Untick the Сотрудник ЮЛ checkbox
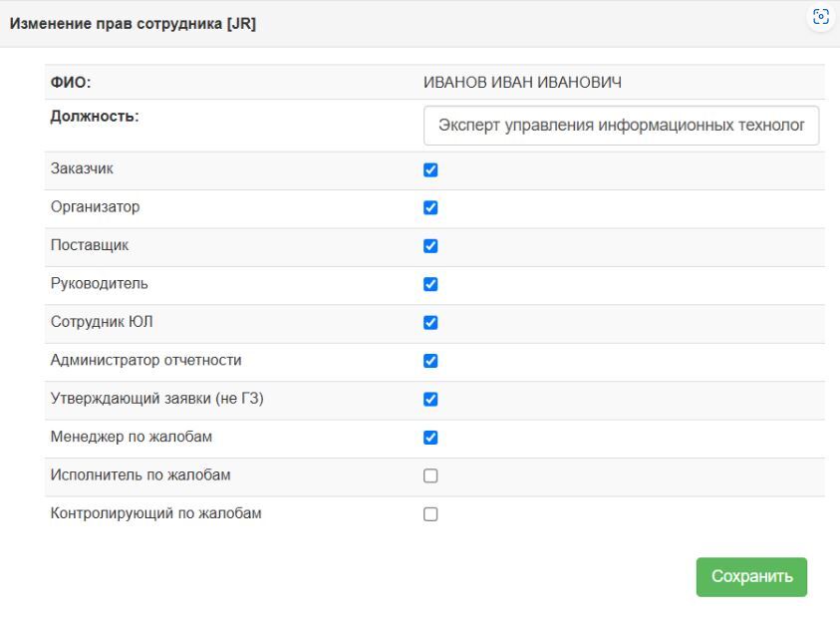The width and height of the screenshot is (840, 619). click(x=430, y=323)
